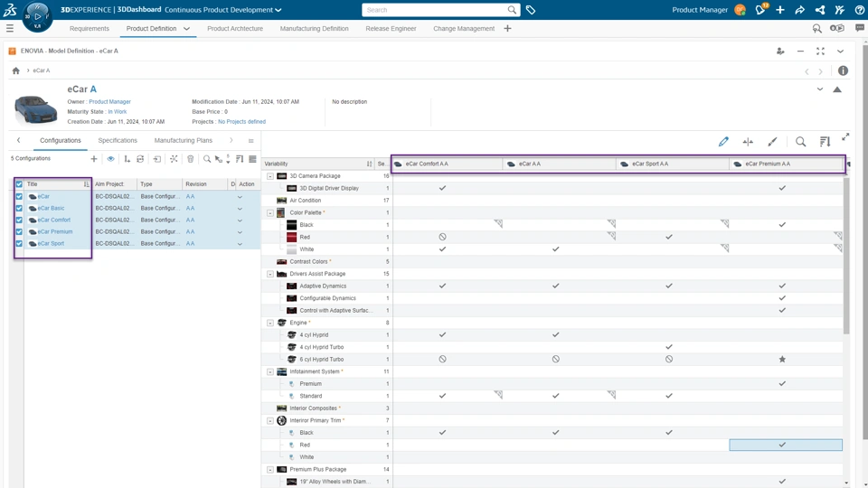Screen dimensions: 868x488
Task: Switch to Requirements tab
Action: (90, 29)
